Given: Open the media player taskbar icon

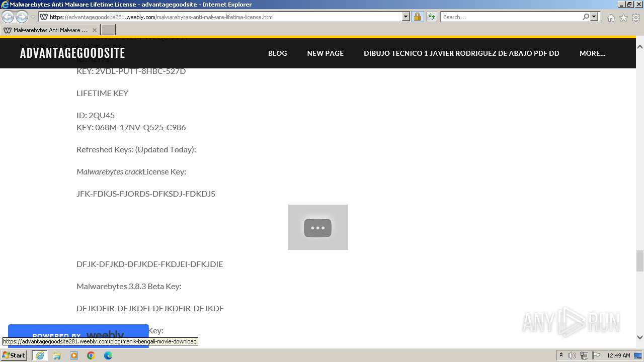Looking at the screenshot, I should (x=74, y=355).
